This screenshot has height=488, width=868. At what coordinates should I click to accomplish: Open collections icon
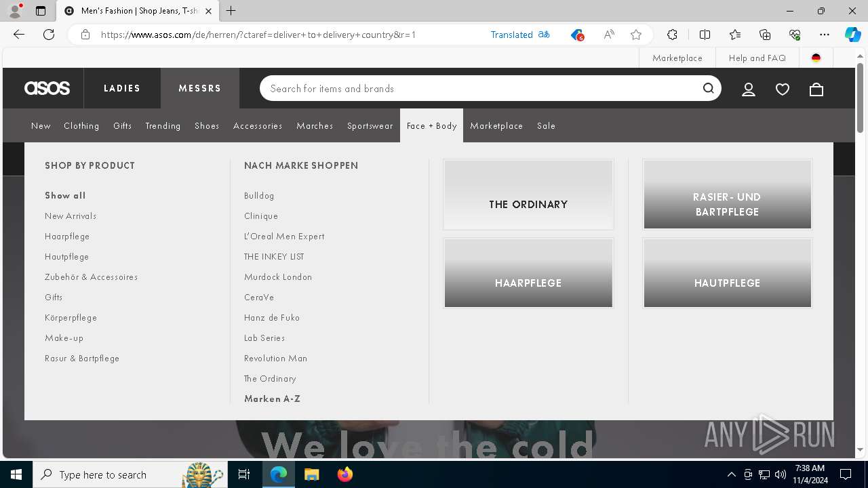coord(765,35)
